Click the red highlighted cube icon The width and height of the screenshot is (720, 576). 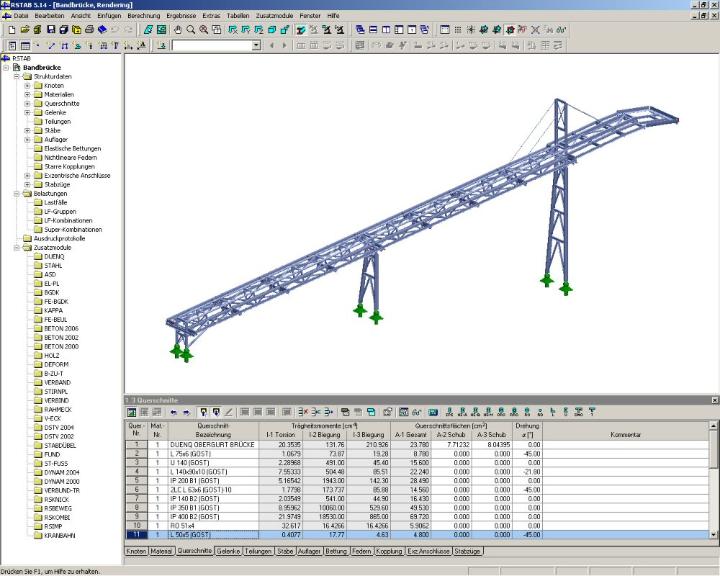(510, 30)
